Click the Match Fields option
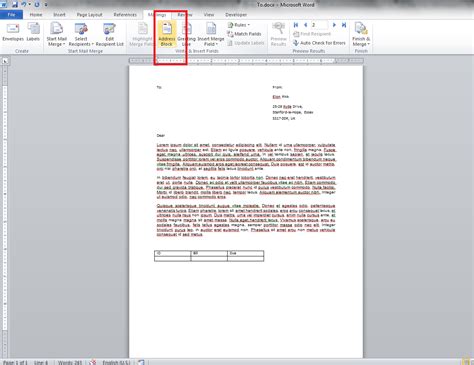Viewport: 474px width, 365px height. coord(244,34)
